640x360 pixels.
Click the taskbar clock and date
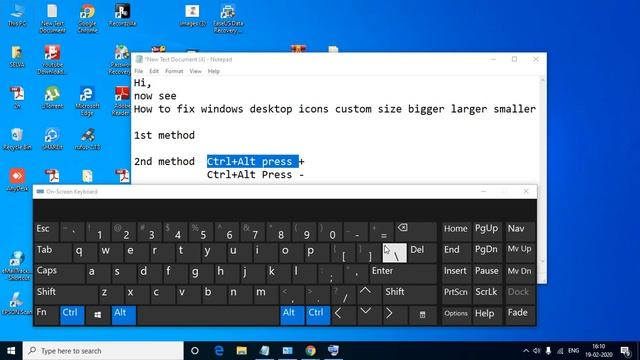point(598,351)
